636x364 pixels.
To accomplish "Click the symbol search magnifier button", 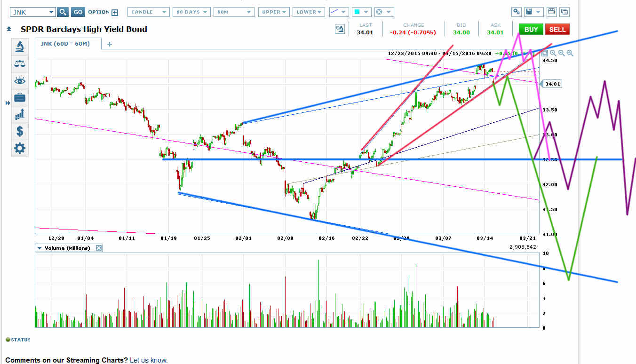I will [x=63, y=12].
